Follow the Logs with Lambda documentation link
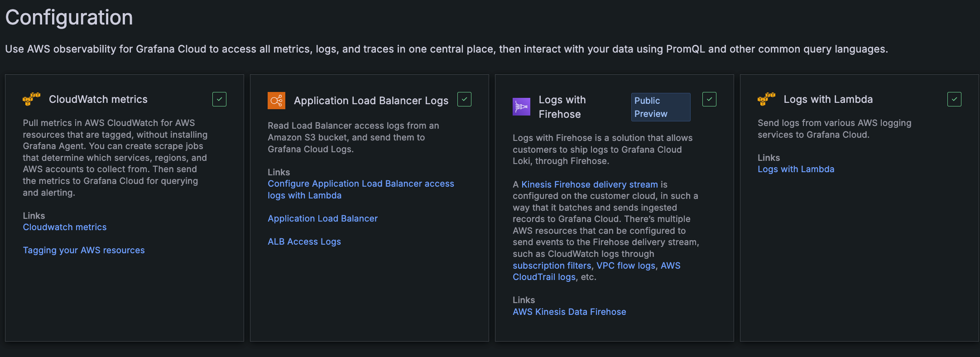980x357 pixels. click(x=796, y=169)
